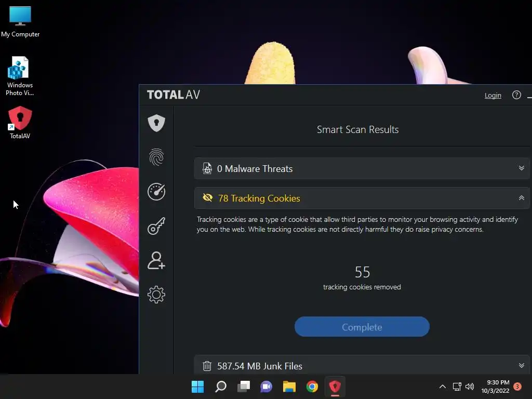The image size is (532, 399).
Task: Click the blue Complete button
Action: pos(362,327)
